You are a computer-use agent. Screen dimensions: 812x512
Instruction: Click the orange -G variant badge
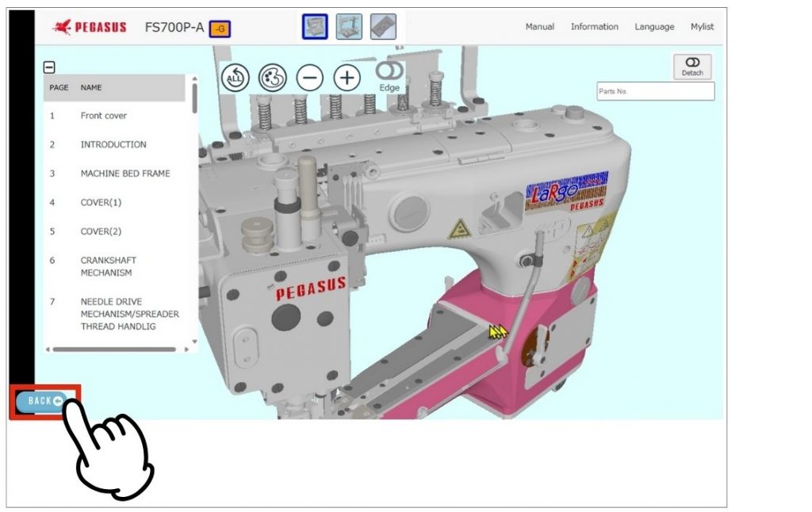click(x=220, y=29)
